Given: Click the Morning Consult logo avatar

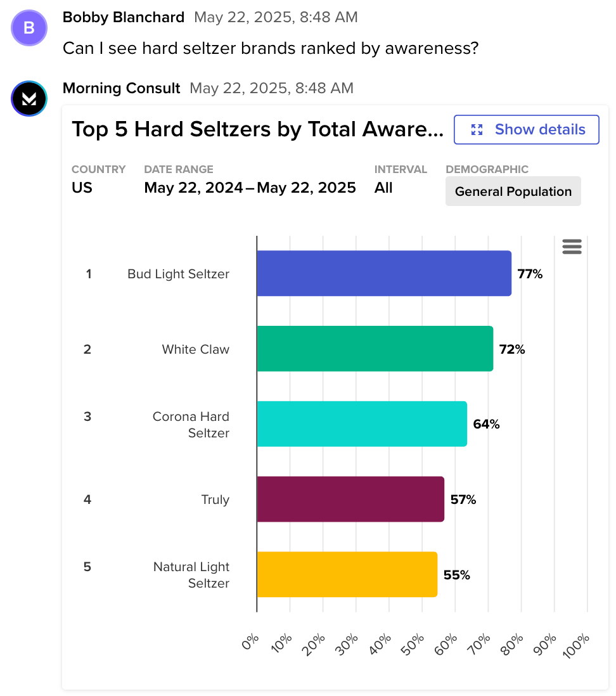Looking at the screenshot, I should [29, 99].
